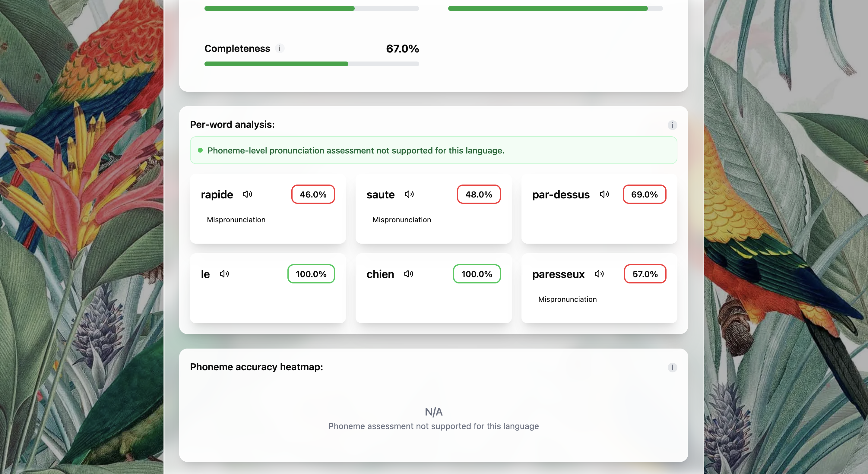This screenshot has height=474, width=868.
Task: Play audio for the word saute
Action: click(x=409, y=194)
